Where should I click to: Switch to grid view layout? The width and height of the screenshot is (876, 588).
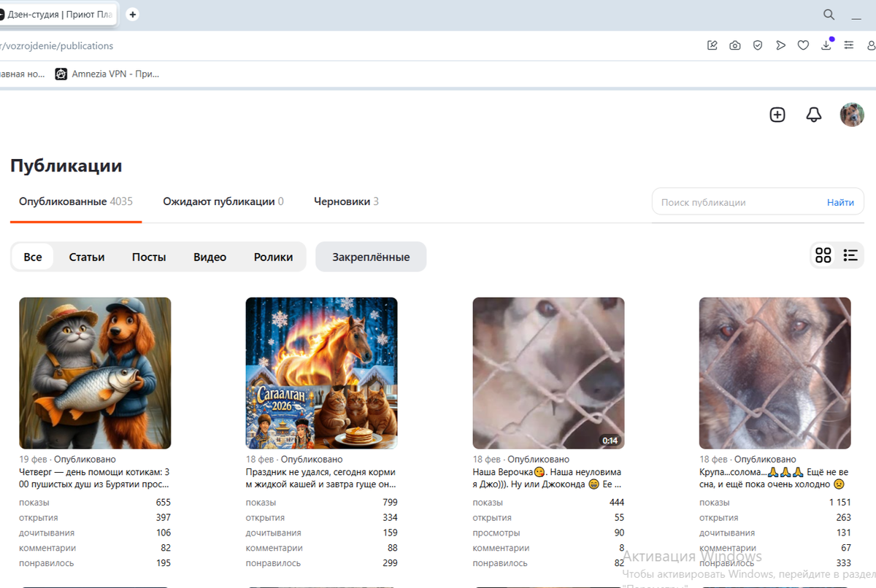pos(823,255)
